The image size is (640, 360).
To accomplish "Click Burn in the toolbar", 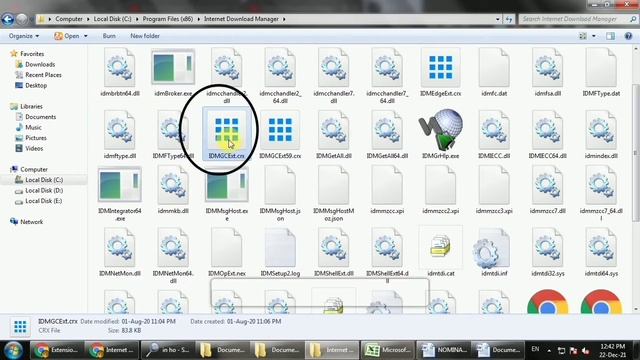I will pyautogui.click(x=109, y=36).
